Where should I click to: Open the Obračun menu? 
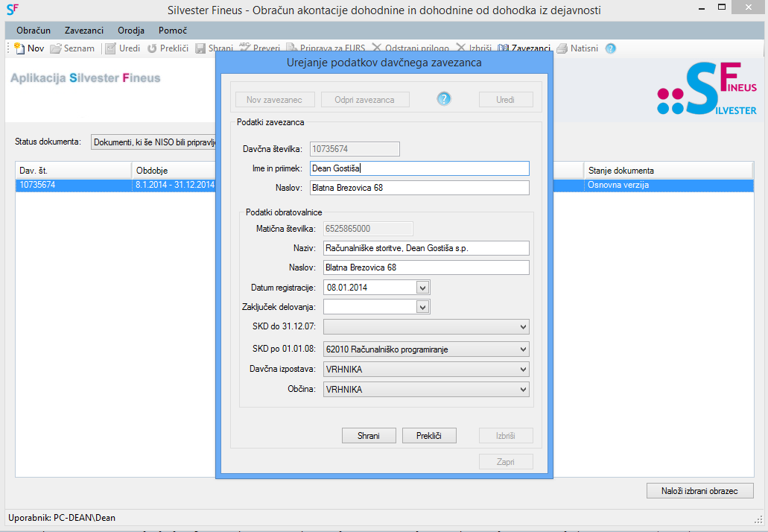click(34, 31)
